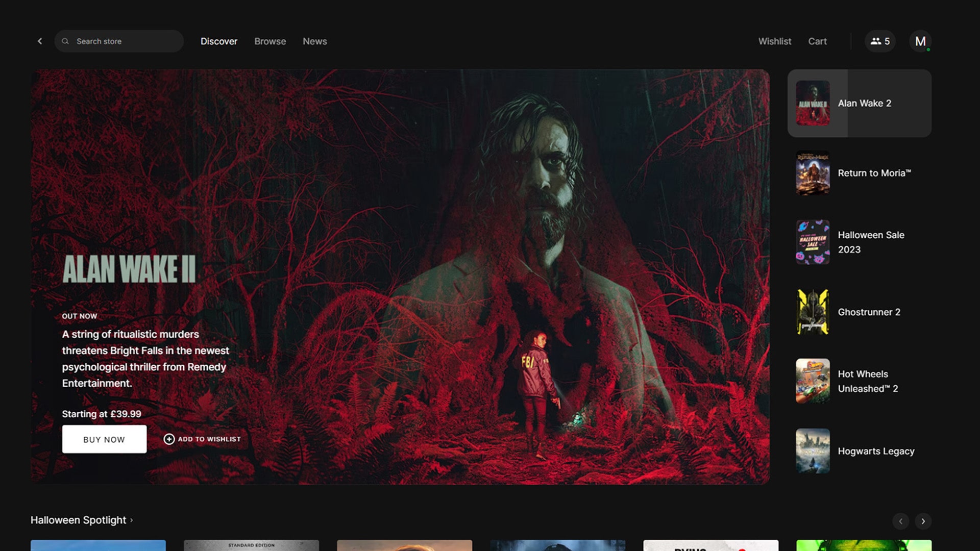
Task: Click next arrow in Halloween Spotlight
Action: pos(923,521)
